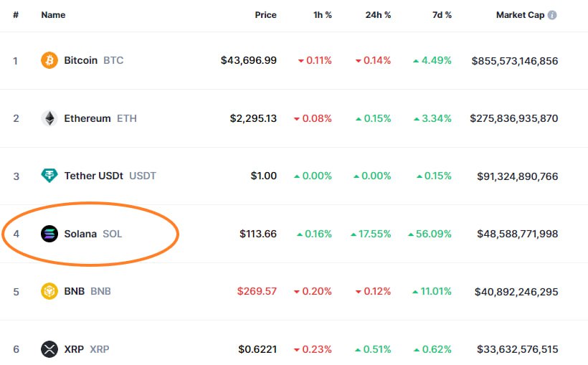Click the Tether USDt logo icon

(49, 176)
